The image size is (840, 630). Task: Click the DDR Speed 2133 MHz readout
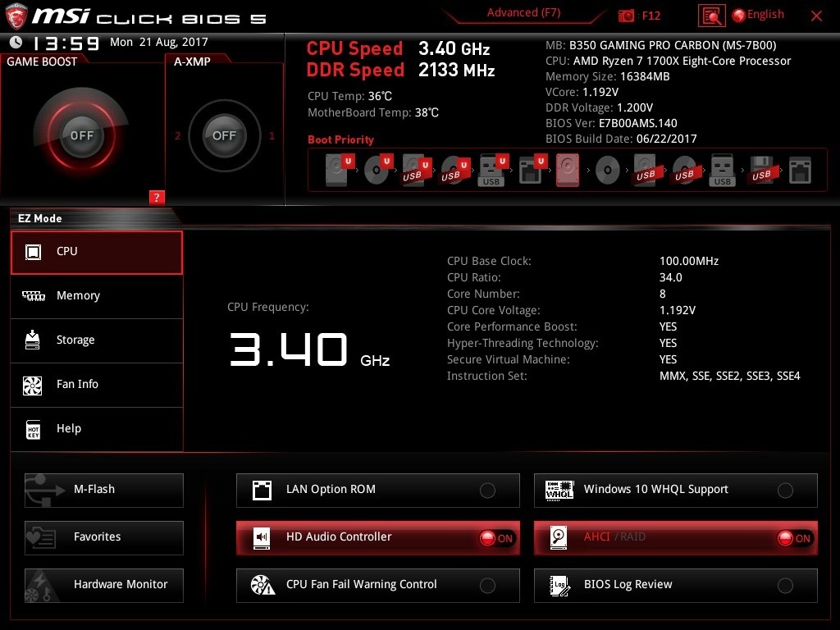456,70
